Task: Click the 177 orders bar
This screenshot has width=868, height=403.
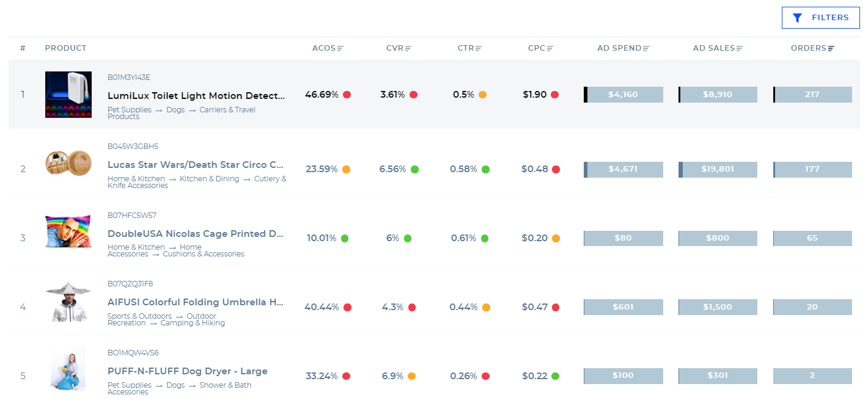Action: pyautogui.click(x=812, y=169)
